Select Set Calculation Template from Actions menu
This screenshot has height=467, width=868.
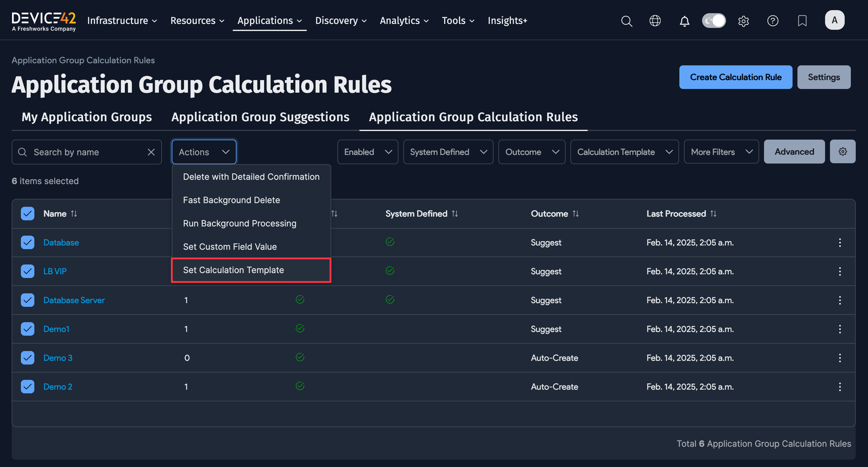tap(233, 270)
